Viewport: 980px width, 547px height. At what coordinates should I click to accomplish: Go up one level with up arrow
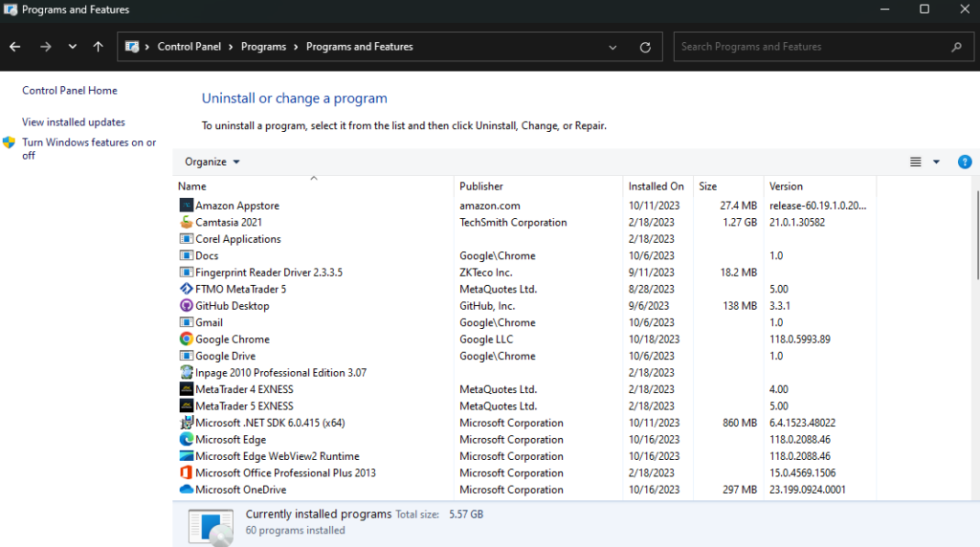tap(99, 47)
